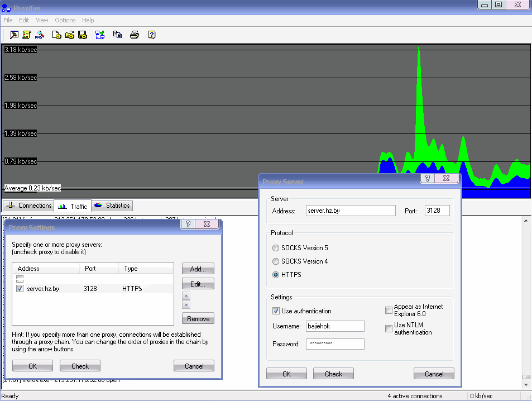Click the server Address input field
Image resolution: width=532 pixels, height=401 pixels.
point(351,211)
